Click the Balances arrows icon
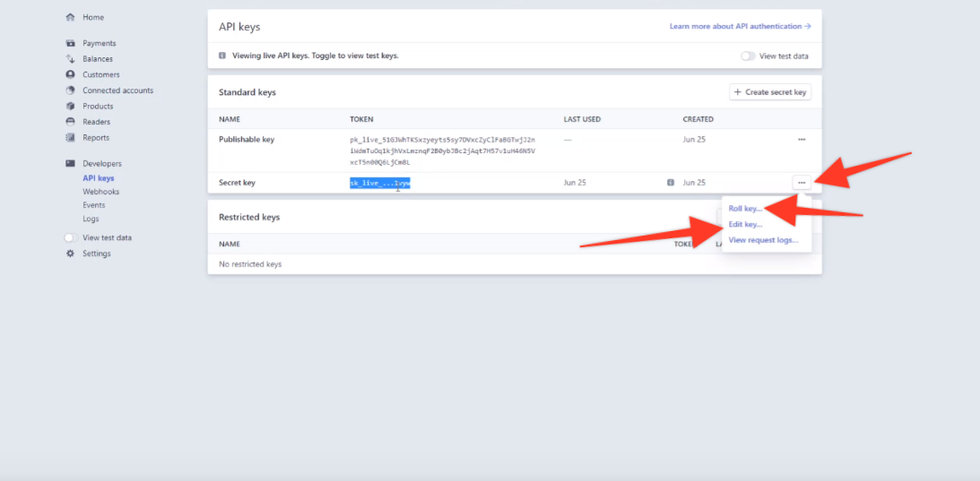This screenshot has height=481, width=980. (71, 59)
